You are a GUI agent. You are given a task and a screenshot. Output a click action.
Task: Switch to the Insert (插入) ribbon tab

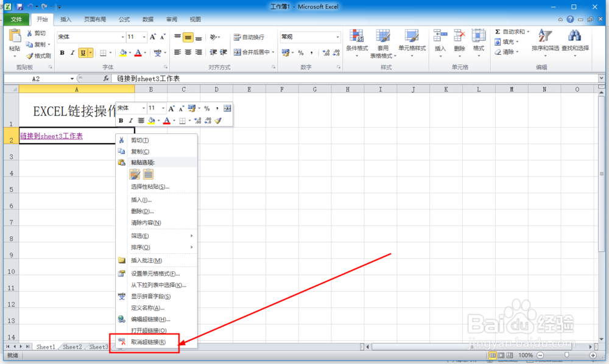click(x=66, y=19)
